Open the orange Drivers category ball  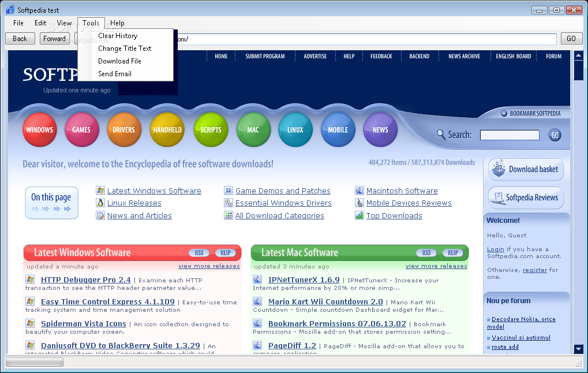click(123, 130)
